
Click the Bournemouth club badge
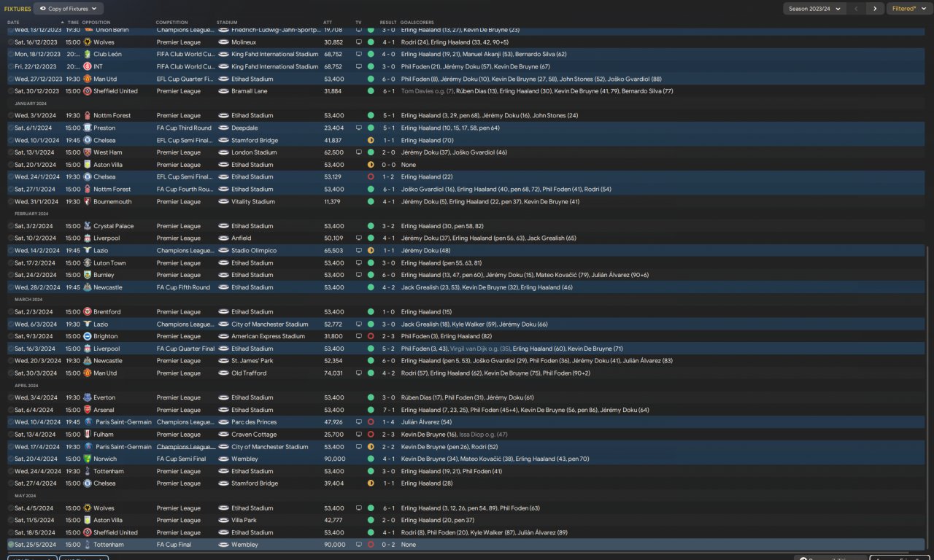(87, 201)
